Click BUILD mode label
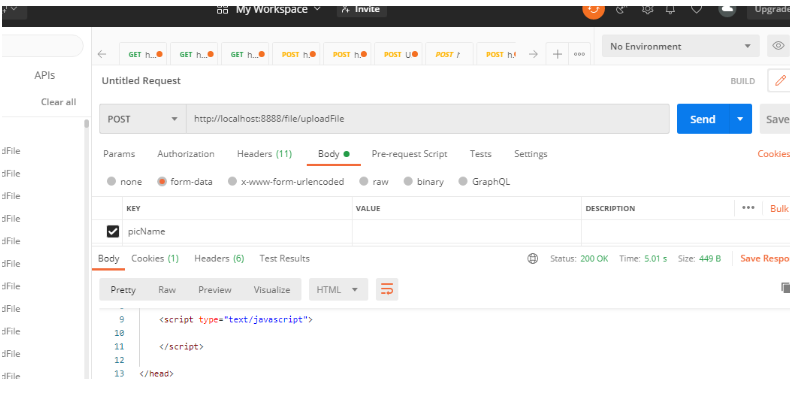Screen dimensions: 791x393 743,81
